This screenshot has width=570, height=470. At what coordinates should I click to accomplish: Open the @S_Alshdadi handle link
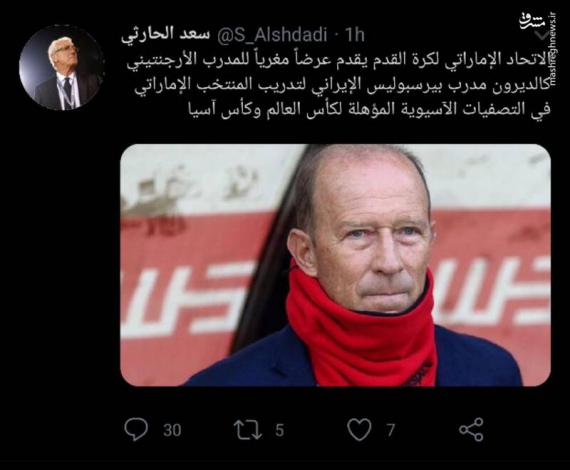coord(272,35)
